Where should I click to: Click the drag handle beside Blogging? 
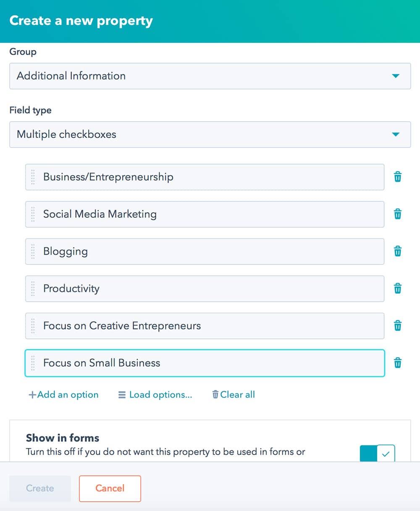pos(34,251)
